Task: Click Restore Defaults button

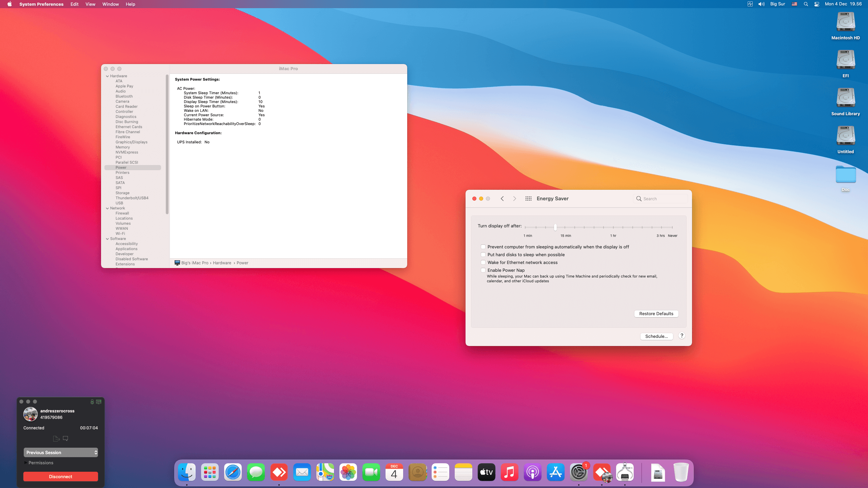Action: 656,313
